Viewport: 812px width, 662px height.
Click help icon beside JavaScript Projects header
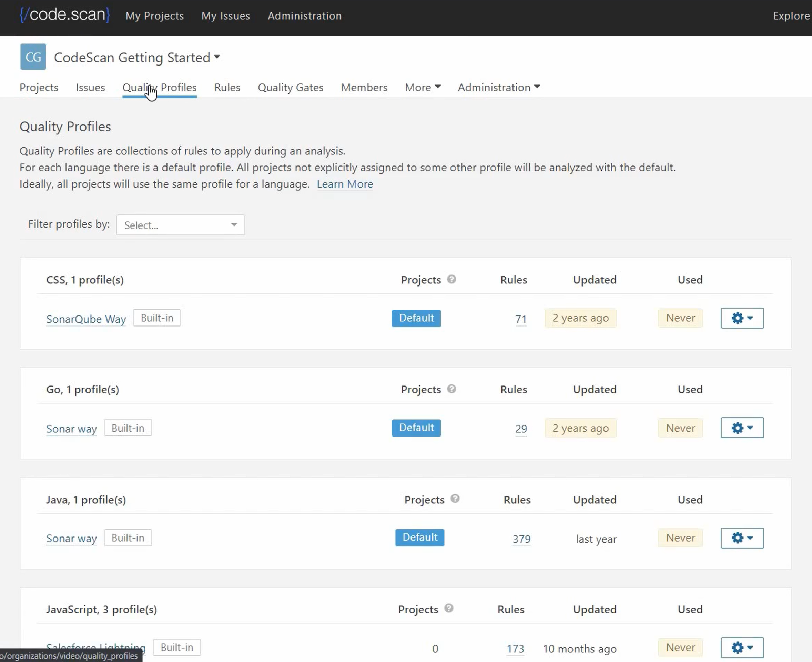coord(449,608)
